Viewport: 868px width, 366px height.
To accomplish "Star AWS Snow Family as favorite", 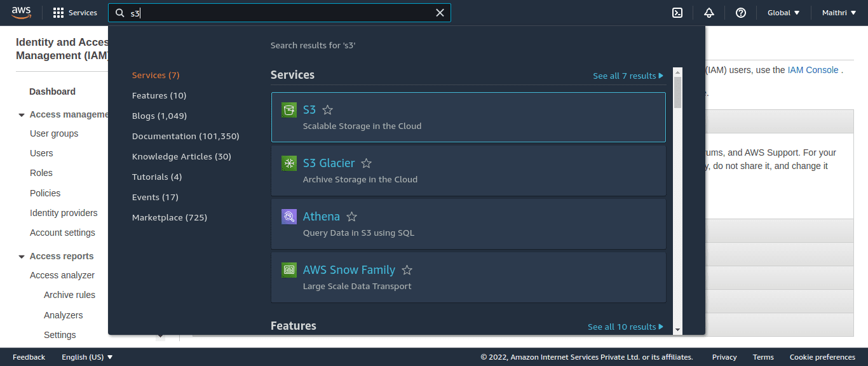I will coord(407,270).
